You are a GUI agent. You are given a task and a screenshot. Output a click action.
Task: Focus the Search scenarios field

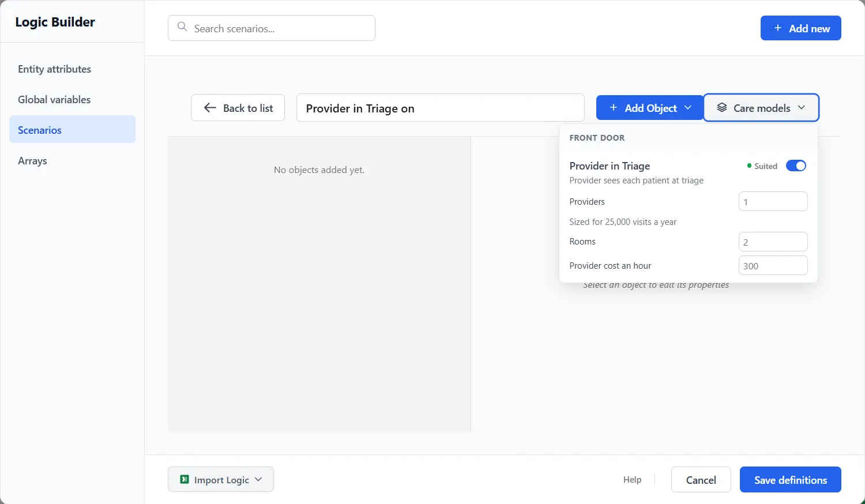pyautogui.click(x=272, y=28)
